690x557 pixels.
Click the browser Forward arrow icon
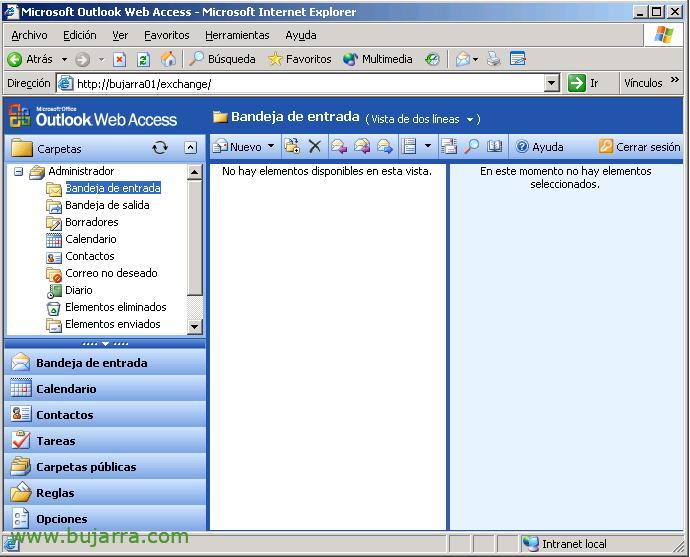pos(82,59)
